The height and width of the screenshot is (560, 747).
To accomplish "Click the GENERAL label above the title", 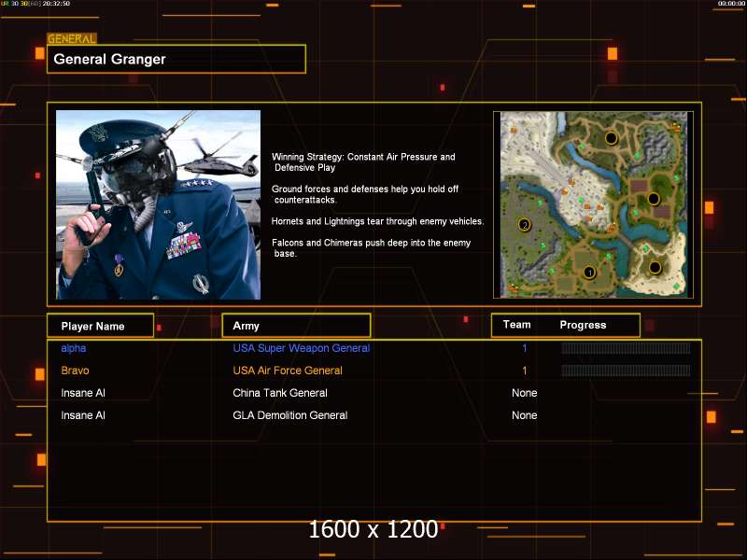I will click(x=72, y=38).
